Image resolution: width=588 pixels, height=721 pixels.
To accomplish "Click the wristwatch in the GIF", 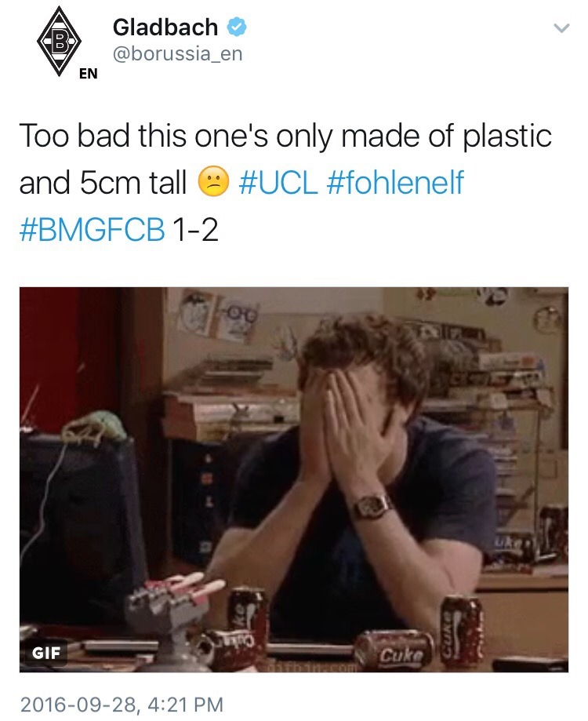I will (x=372, y=505).
